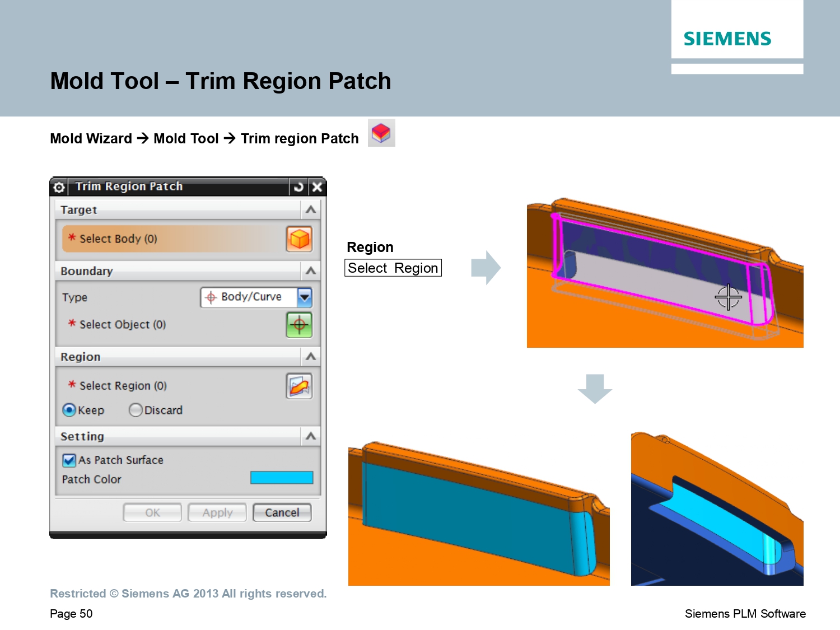The image size is (840, 630).
Task: Click the Cancel button
Action: (282, 512)
